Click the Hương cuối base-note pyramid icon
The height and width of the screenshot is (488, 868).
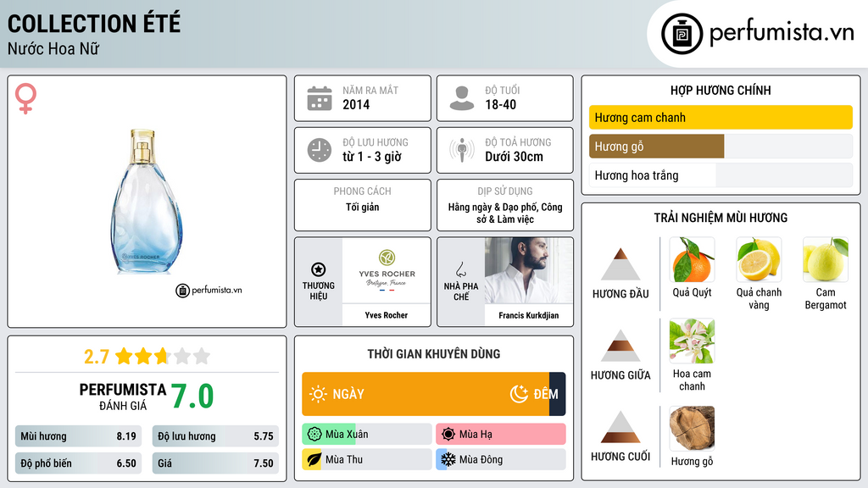(x=620, y=427)
